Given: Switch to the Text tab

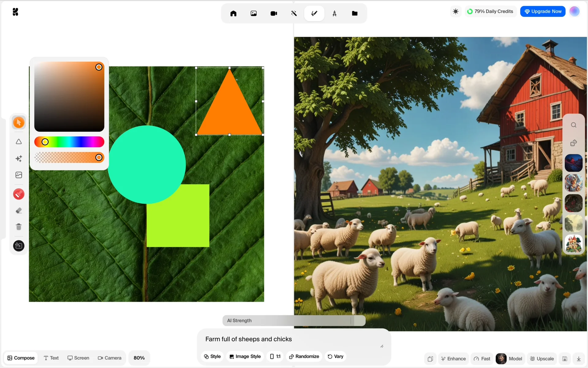Looking at the screenshot, I should click(51, 358).
